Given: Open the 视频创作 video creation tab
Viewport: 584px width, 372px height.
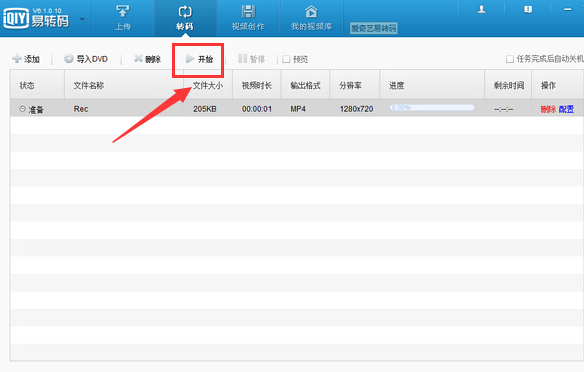Looking at the screenshot, I should tap(248, 18).
